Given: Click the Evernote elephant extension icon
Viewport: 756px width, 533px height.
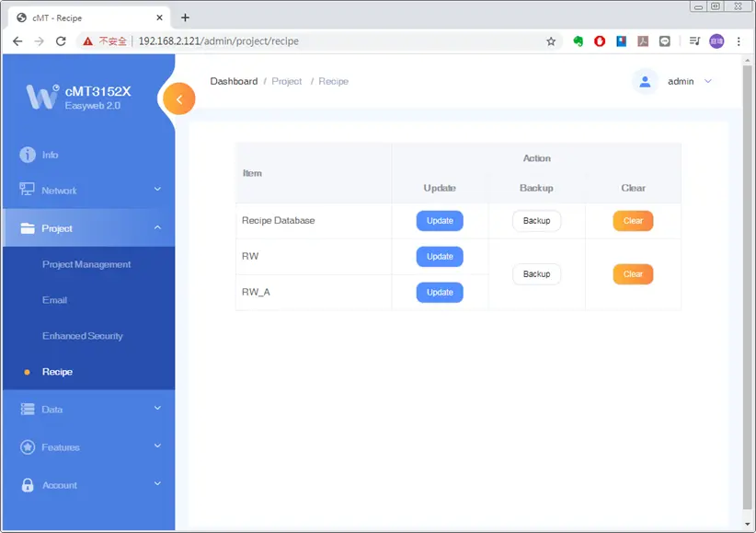Looking at the screenshot, I should tap(578, 41).
